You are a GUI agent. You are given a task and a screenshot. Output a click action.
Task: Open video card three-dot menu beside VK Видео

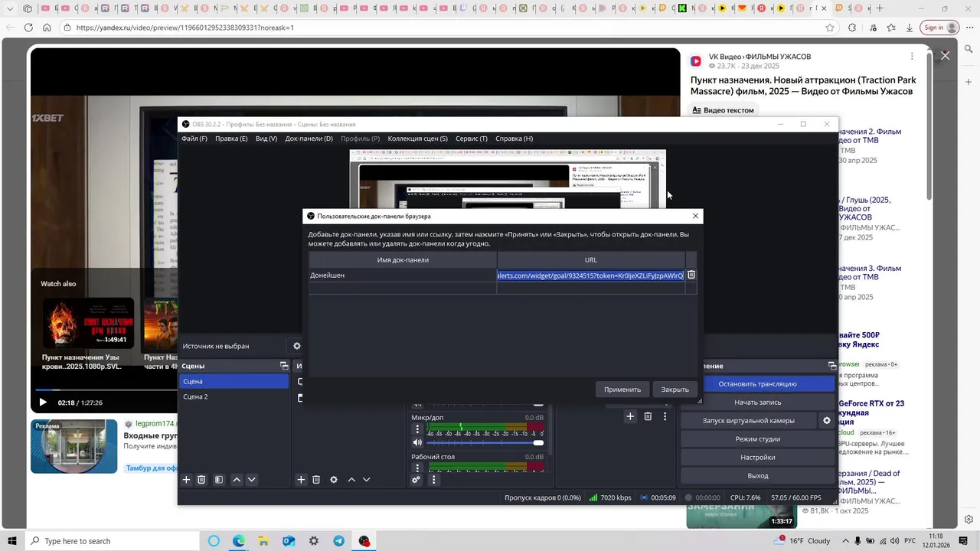pyautogui.click(x=912, y=57)
